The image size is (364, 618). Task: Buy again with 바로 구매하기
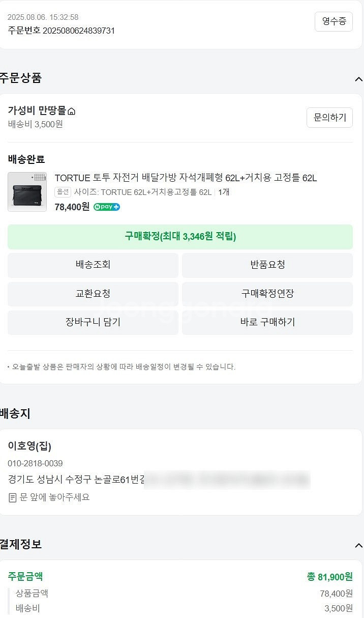tap(267, 322)
